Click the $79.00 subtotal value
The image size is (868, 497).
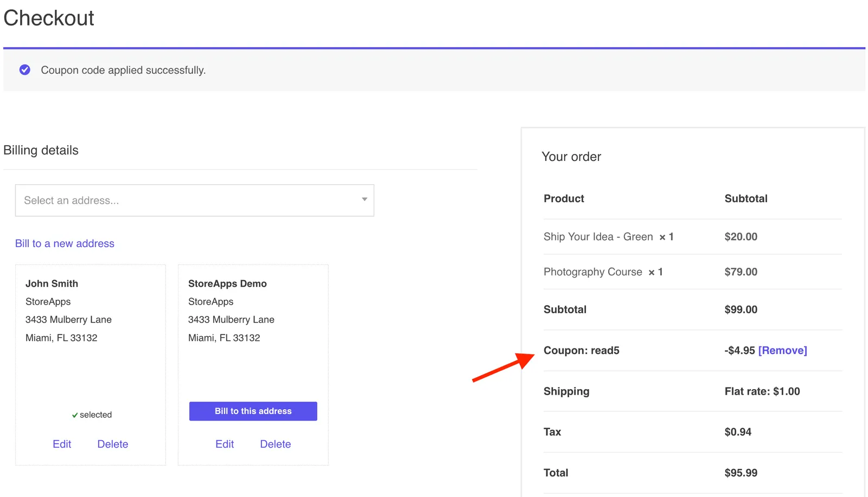[741, 272]
